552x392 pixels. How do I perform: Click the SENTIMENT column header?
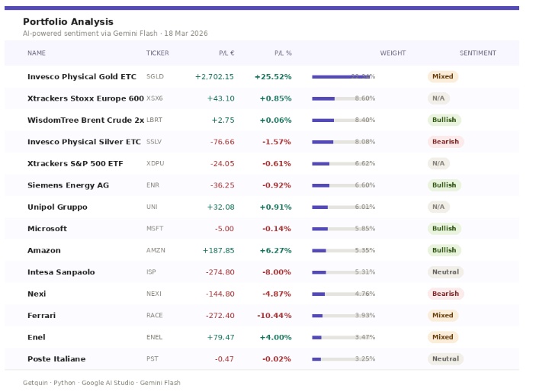point(477,53)
